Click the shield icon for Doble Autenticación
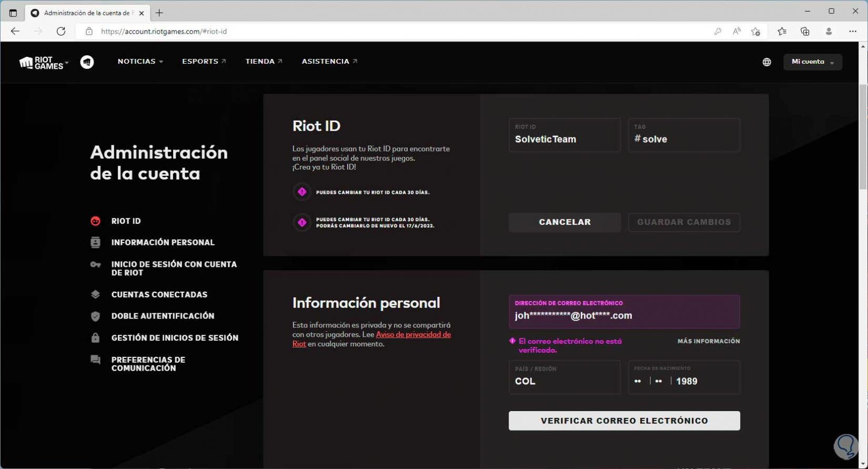 click(95, 316)
